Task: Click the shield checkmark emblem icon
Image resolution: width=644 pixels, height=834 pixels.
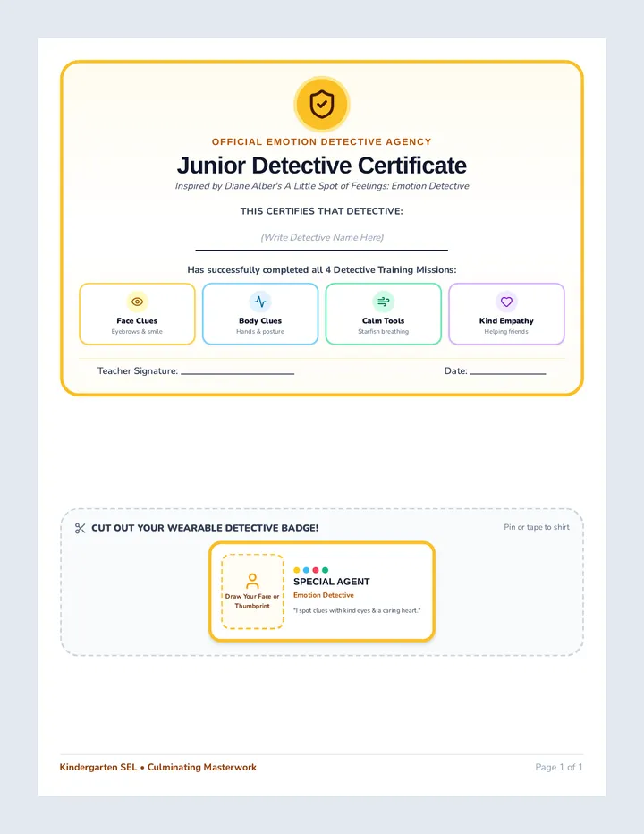Action: 322,104
